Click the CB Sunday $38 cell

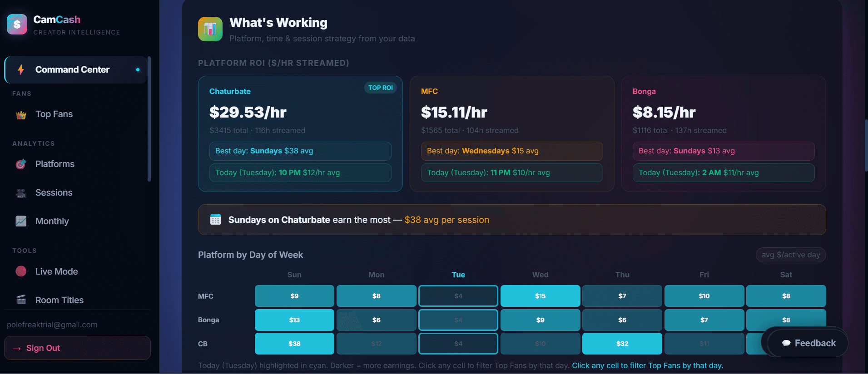click(x=294, y=344)
